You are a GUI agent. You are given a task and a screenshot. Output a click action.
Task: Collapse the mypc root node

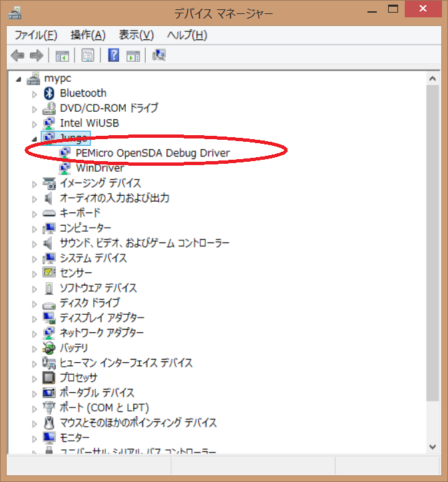click(19, 79)
